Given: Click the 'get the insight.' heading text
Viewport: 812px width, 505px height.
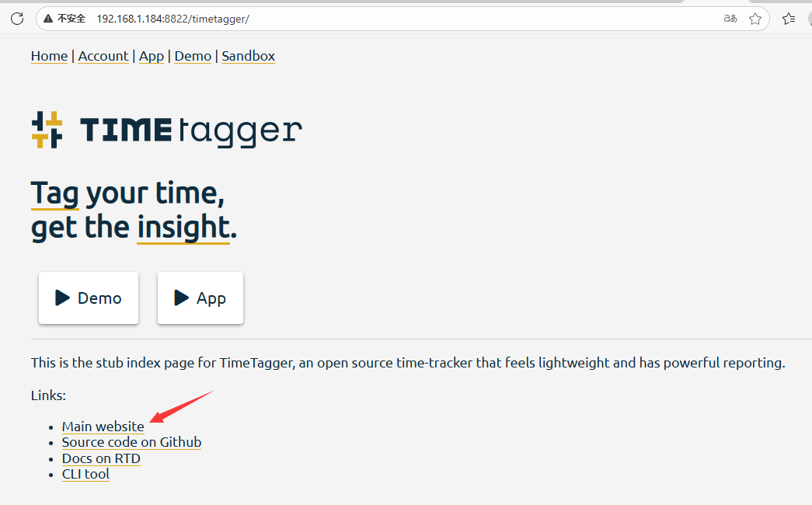Looking at the screenshot, I should (x=134, y=228).
